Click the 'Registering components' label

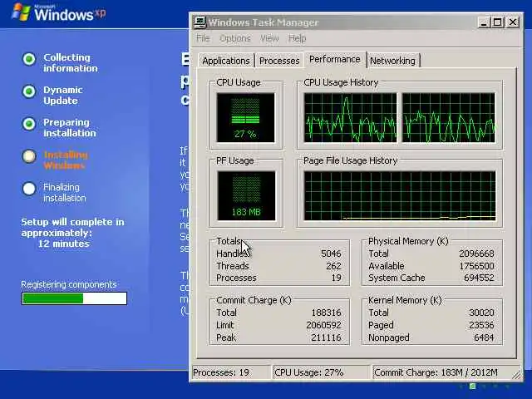69,284
